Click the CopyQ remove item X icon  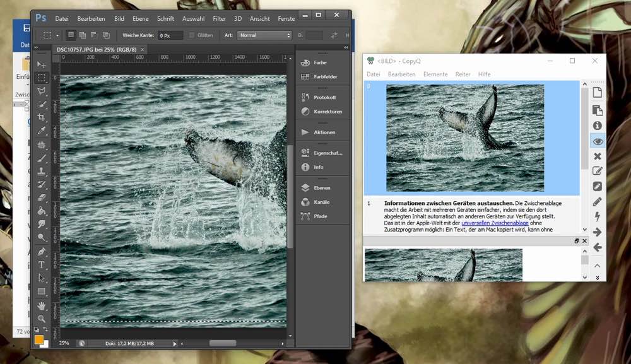pyautogui.click(x=597, y=156)
